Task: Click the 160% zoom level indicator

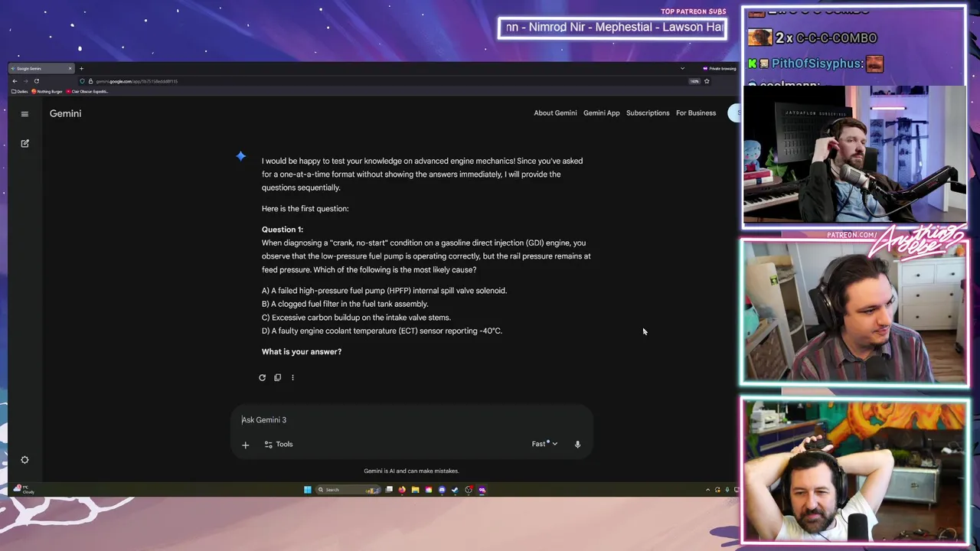Action: pos(694,81)
